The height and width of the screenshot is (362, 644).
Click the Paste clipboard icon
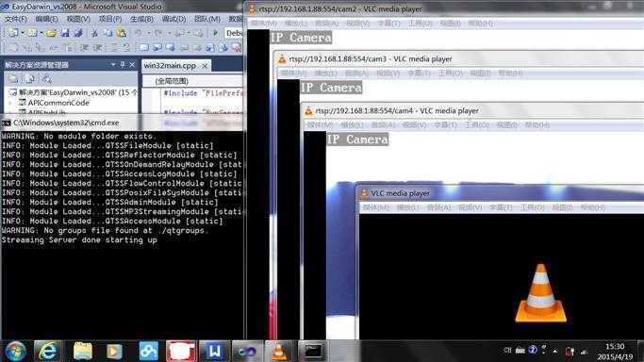122,33
